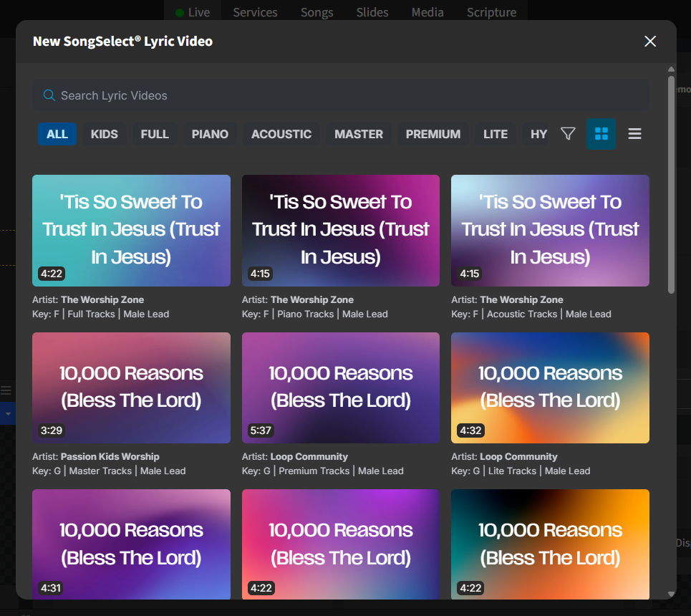Choose 10,000 Reasons Lite Tracks thumbnail
Screen dimensions: 691x616
[550, 388]
